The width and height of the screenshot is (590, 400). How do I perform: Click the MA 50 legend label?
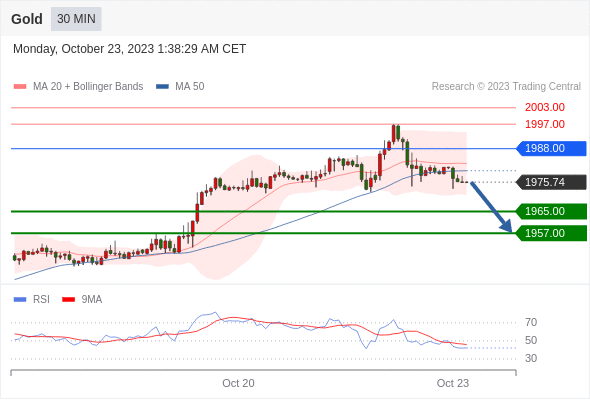coord(190,87)
